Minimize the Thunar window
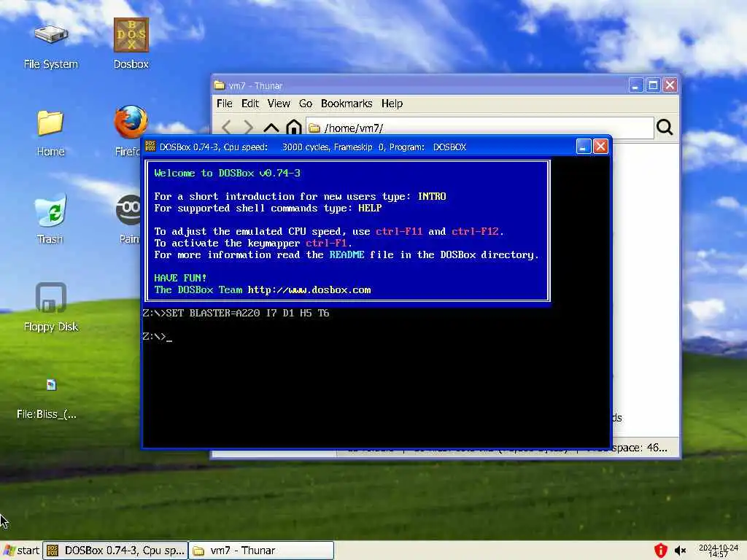Screen dimensions: 747x560 coord(635,85)
